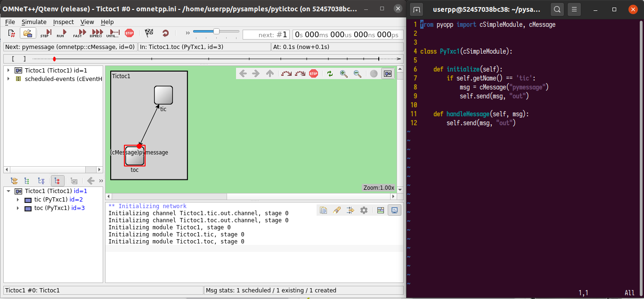Collapse Tictoc1 in the lower inspector tree
This screenshot has height=299, width=644.
8,191
